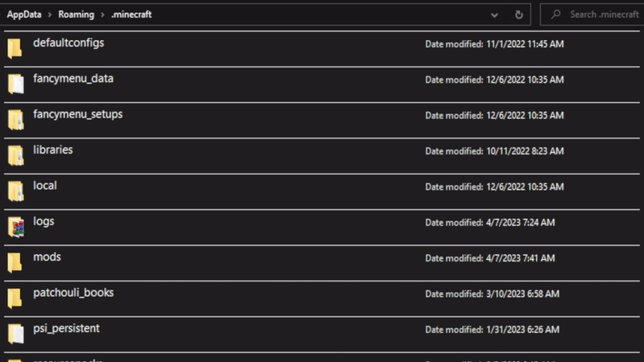Click the fancymenu_setups folder icon

[x=14, y=120]
